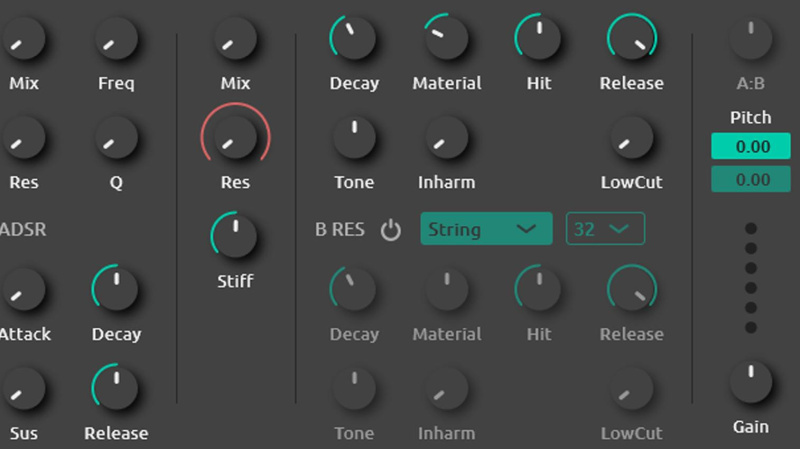Click the Res knob beside Q

(x=23, y=137)
